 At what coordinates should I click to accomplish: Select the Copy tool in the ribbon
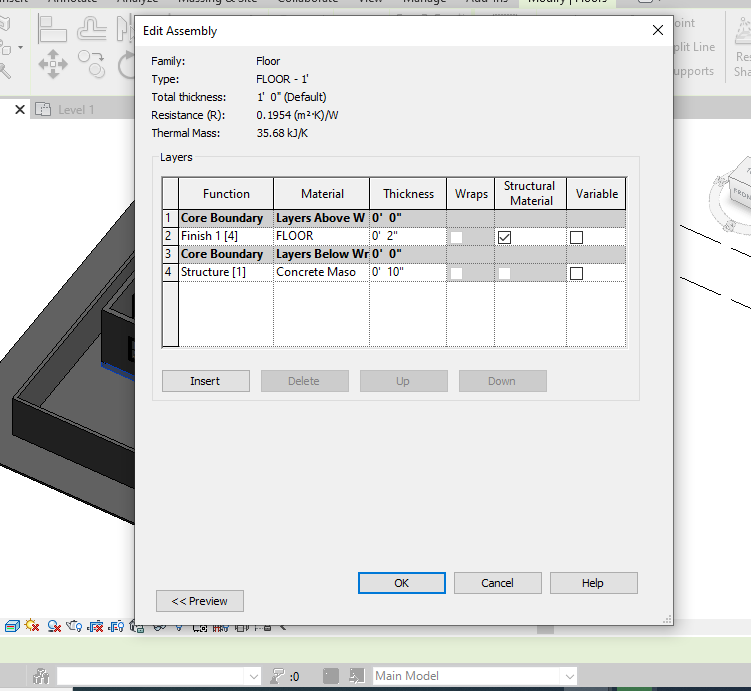tap(91, 64)
